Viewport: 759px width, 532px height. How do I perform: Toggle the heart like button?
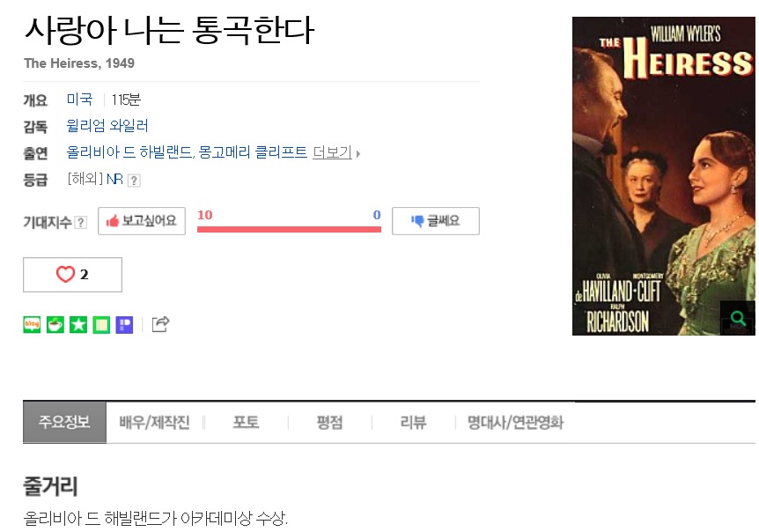coord(72,275)
